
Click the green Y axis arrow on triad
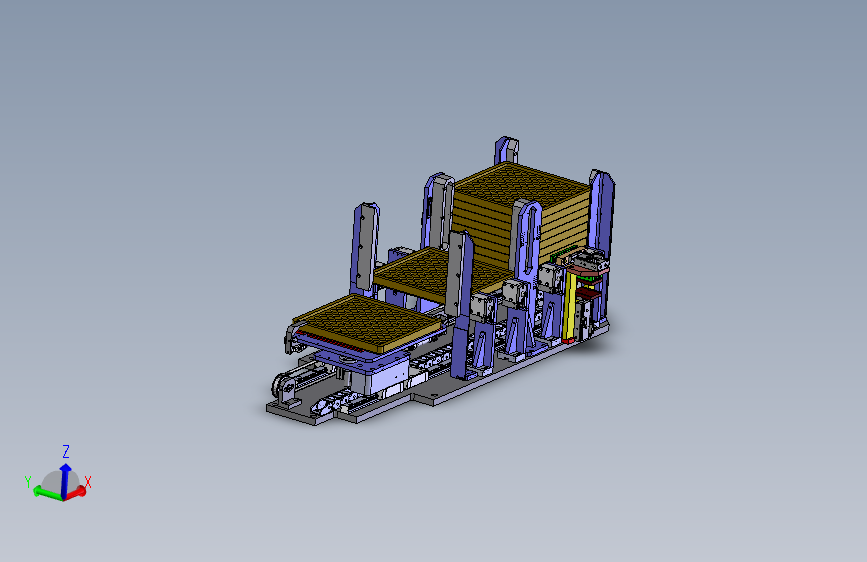point(48,492)
